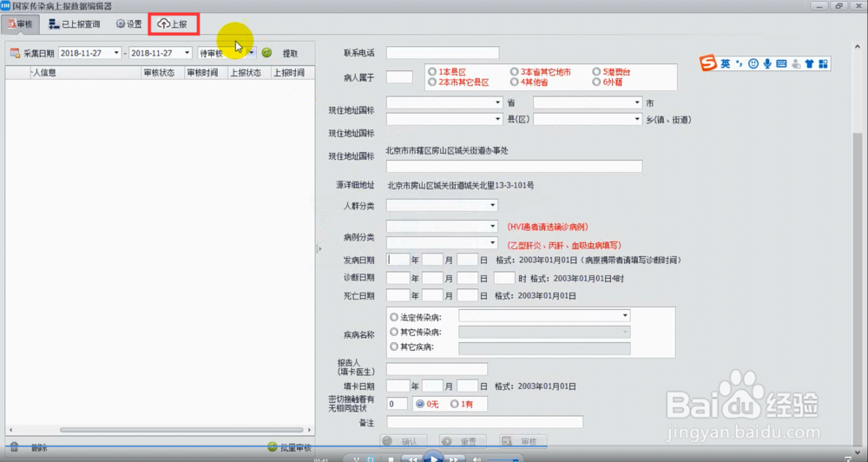Click the 备注 input field
868x462 pixels.
coord(485,422)
